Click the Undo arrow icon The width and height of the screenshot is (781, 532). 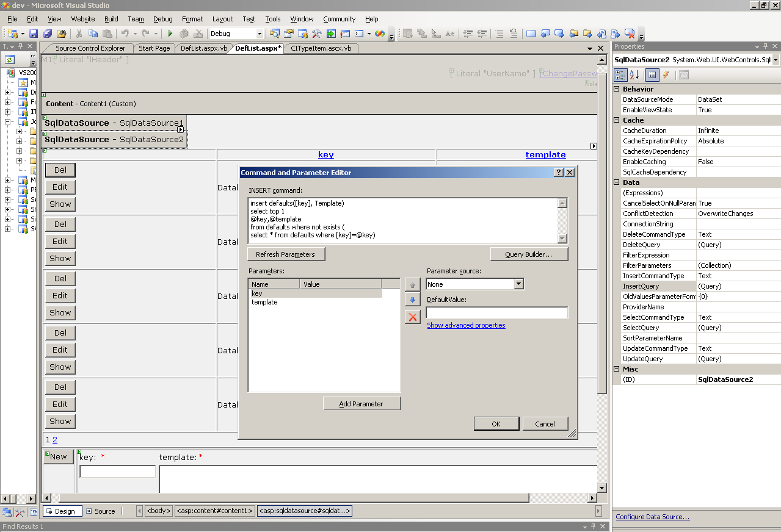click(125, 34)
